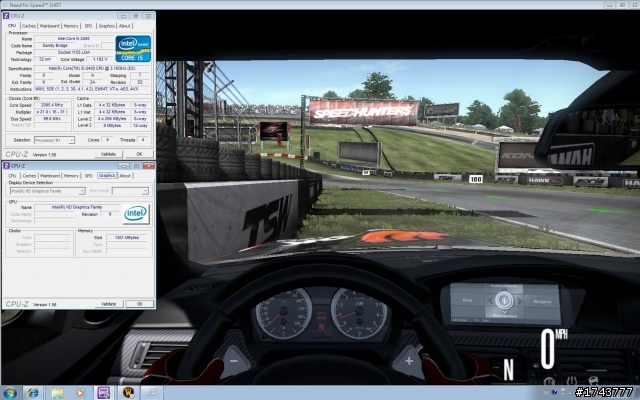Click the GPU Revision value field
The width and height of the screenshot is (640, 400).
click(109, 214)
